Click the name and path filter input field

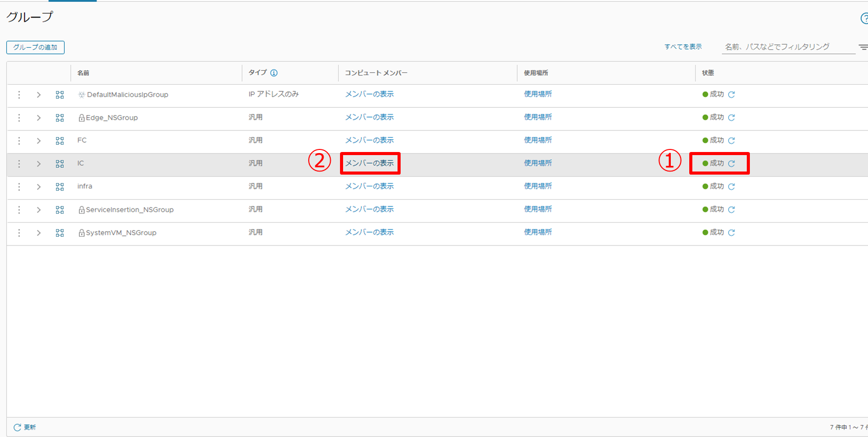787,47
